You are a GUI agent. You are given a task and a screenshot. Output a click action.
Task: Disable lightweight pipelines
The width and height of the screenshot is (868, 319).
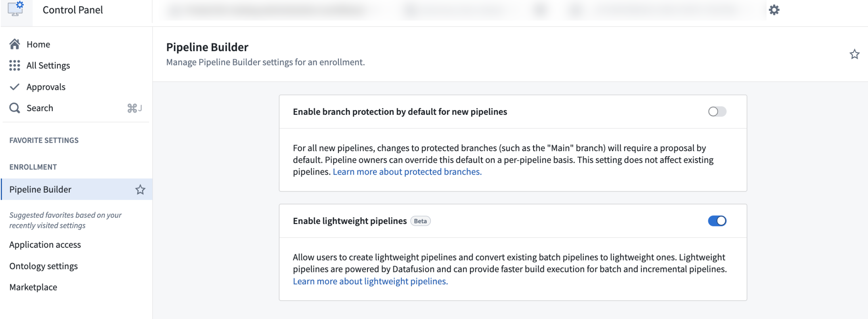pyautogui.click(x=718, y=221)
